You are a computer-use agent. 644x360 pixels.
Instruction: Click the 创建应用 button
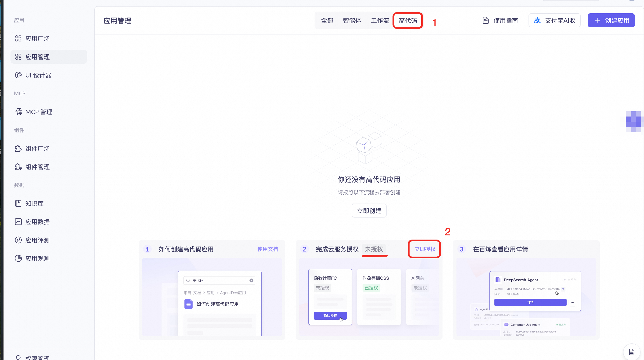point(611,21)
